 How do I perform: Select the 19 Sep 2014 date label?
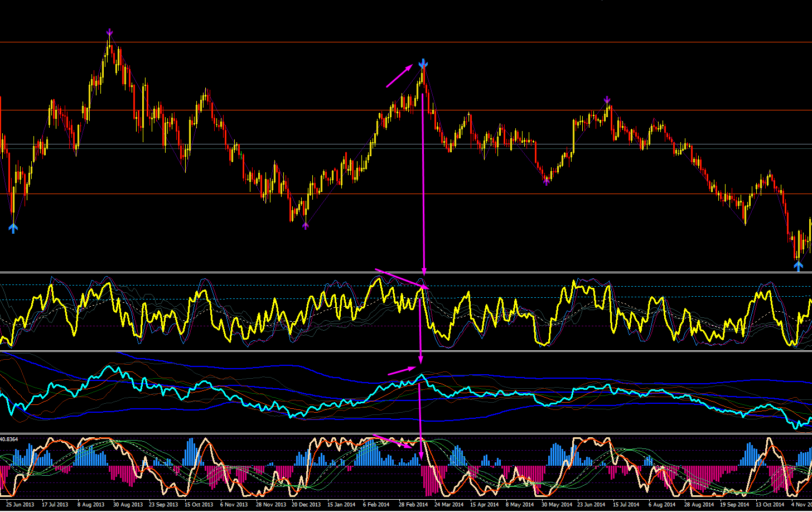click(734, 505)
